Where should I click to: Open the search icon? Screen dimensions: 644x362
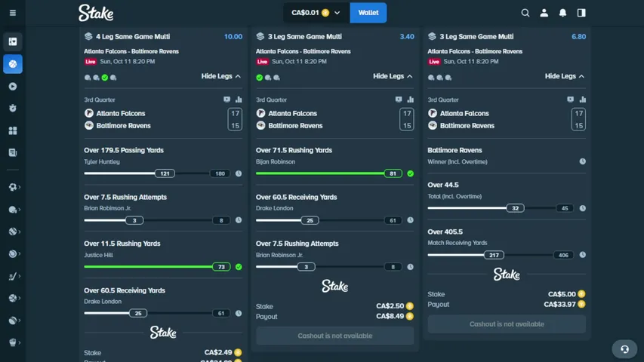[525, 13]
